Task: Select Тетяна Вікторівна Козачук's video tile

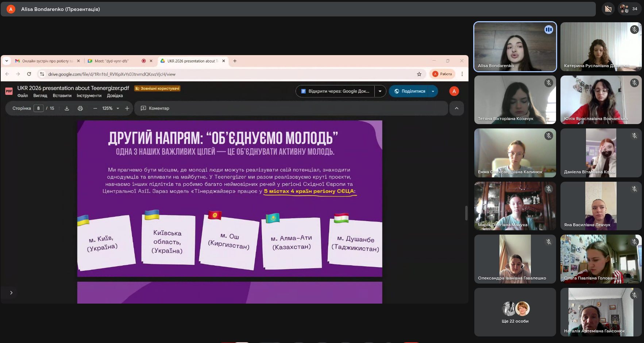Action: [x=515, y=100]
